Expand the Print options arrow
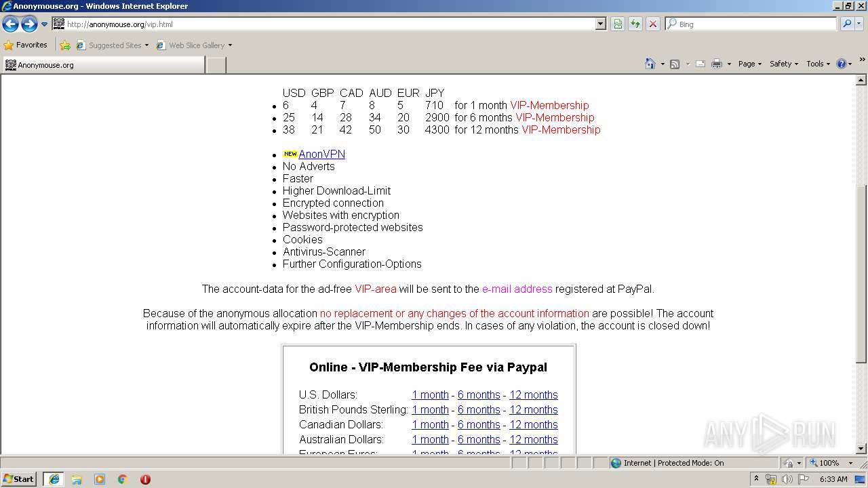 tap(729, 64)
